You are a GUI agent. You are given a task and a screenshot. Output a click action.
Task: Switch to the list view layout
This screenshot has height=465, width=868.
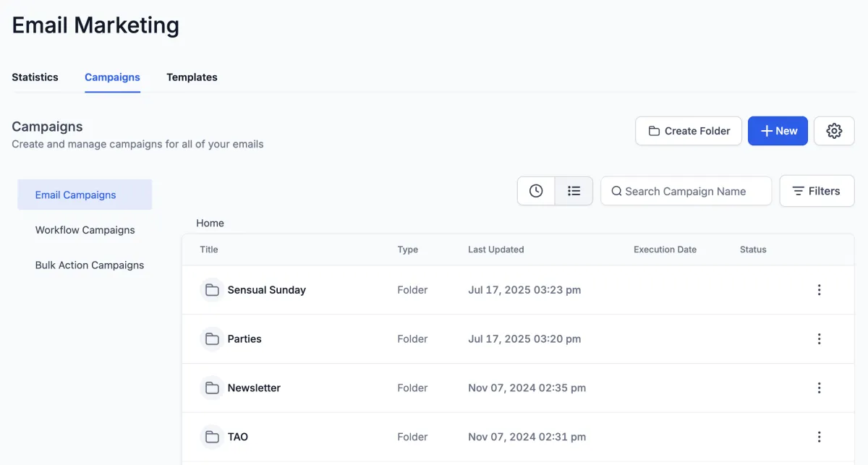tap(574, 191)
